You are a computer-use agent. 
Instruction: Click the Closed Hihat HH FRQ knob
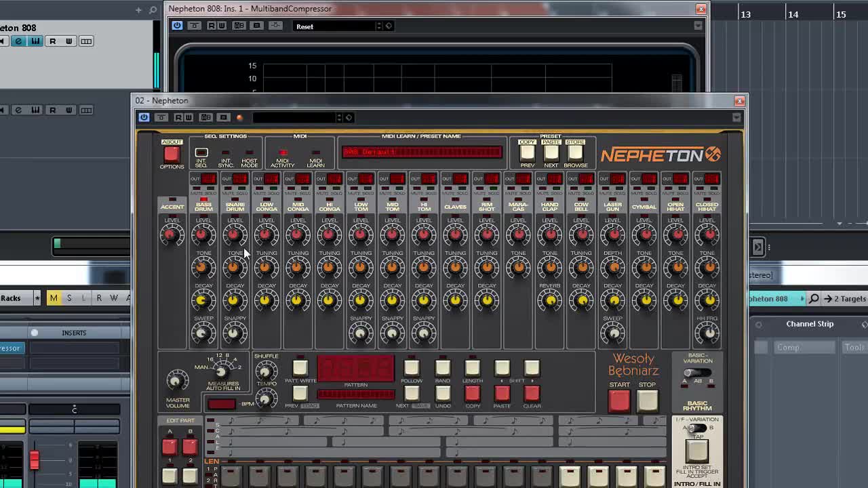point(707,333)
